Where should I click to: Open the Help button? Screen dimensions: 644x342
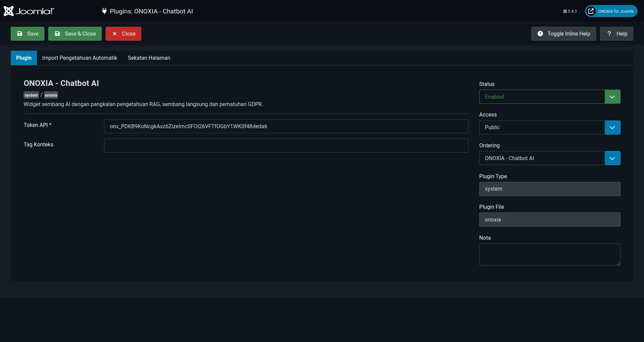(616, 34)
